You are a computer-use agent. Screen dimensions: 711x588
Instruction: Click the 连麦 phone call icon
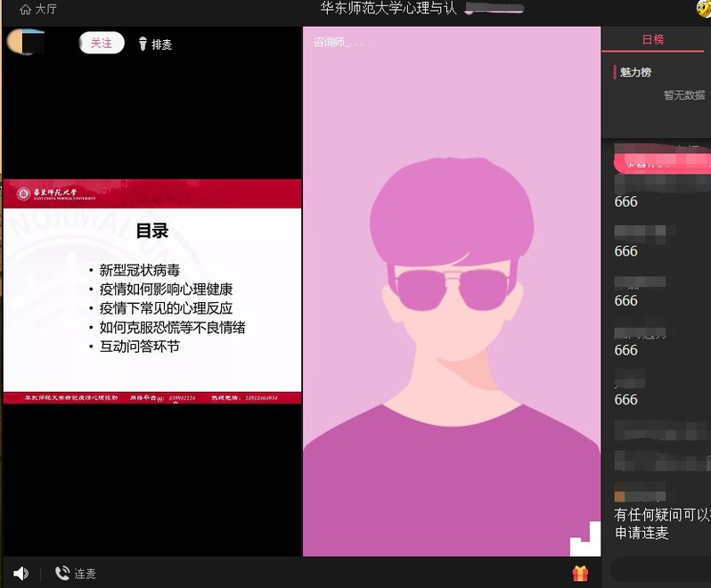pyautogui.click(x=62, y=574)
